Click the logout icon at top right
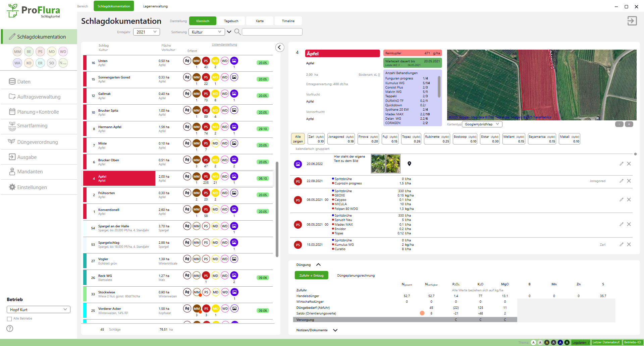The image size is (644, 346). (x=632, y=21)
